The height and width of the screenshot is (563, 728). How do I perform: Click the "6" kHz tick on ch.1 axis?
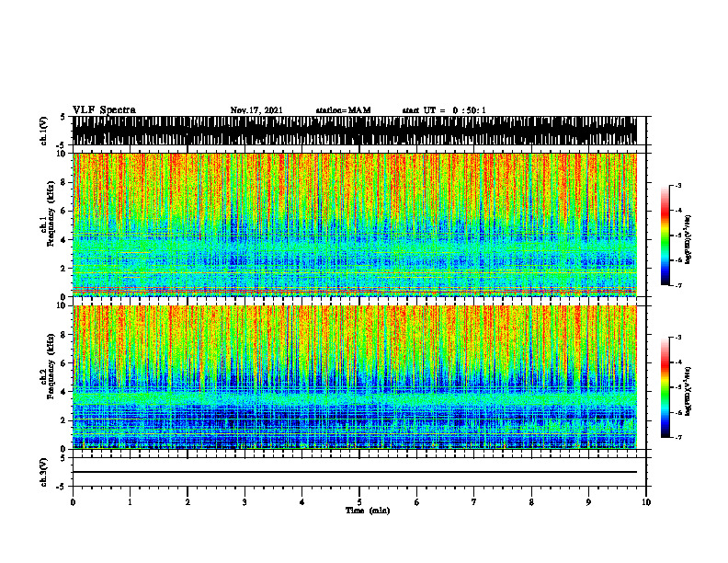click(64, 211)
